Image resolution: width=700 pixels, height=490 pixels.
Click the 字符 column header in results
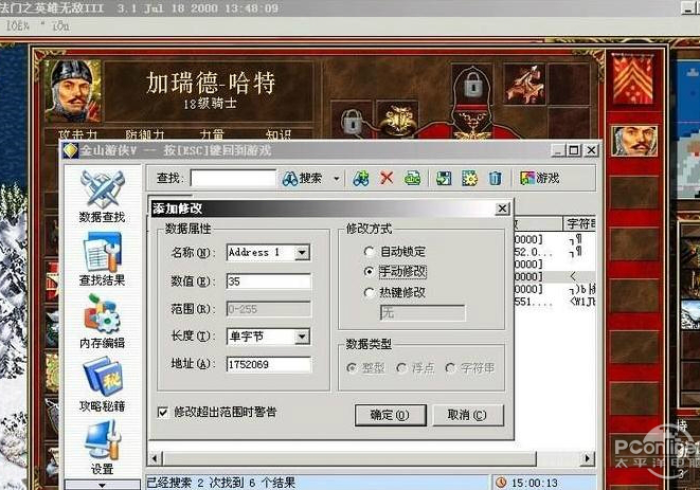coord(579,224)
